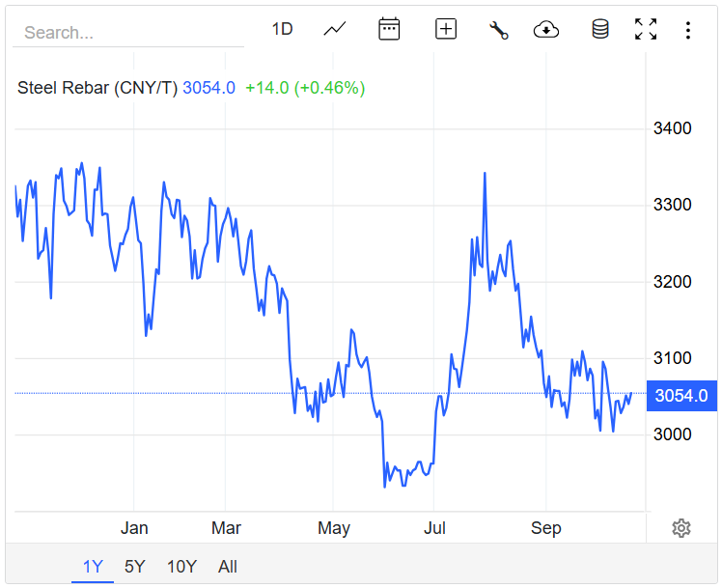The image size is (722, 588).
Task: Open the 1D interval dropdown
Action: [282, 29]
